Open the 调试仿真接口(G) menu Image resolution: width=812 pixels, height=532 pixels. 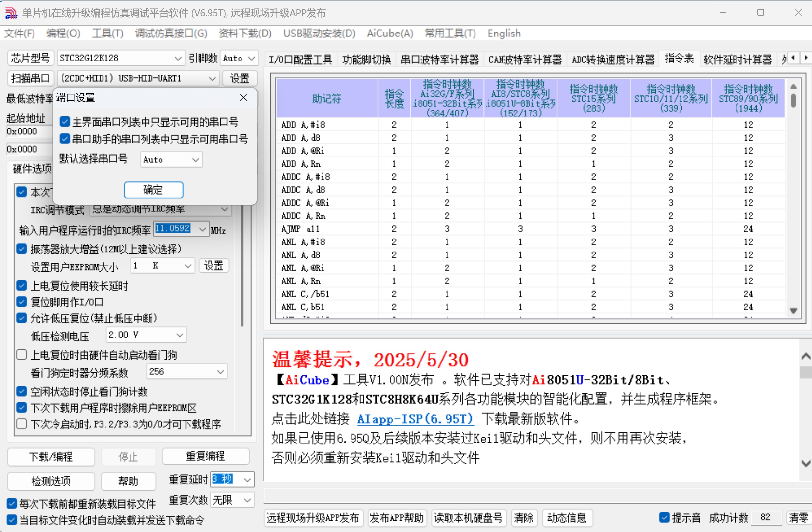click(x=171, y=34)
